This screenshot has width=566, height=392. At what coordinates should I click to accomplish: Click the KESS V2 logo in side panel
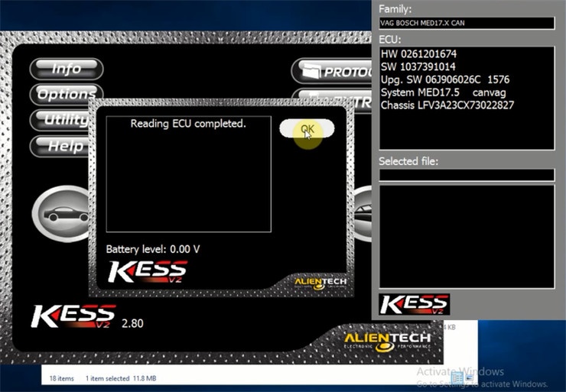pyautogui.click(x=412, y=303)
